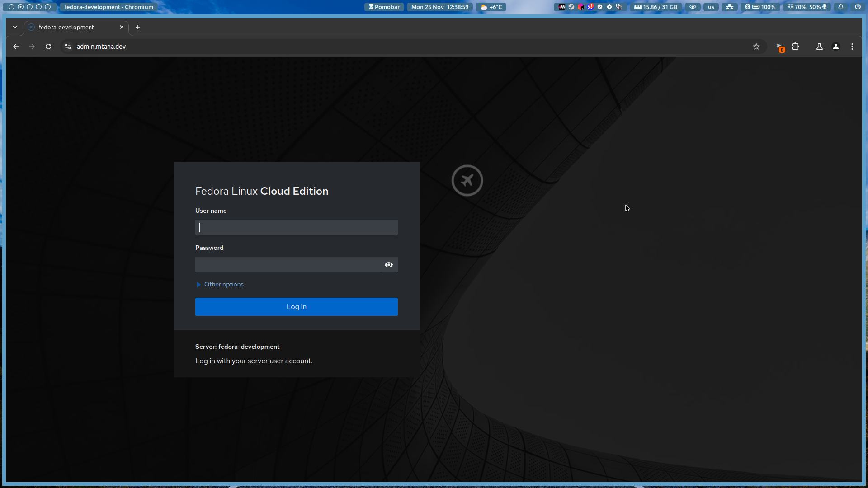The height and width of the screenshot is (488, 868).
Task: Click the red cube tray icon
Action: pyautogui.click(x=581, y=7)
